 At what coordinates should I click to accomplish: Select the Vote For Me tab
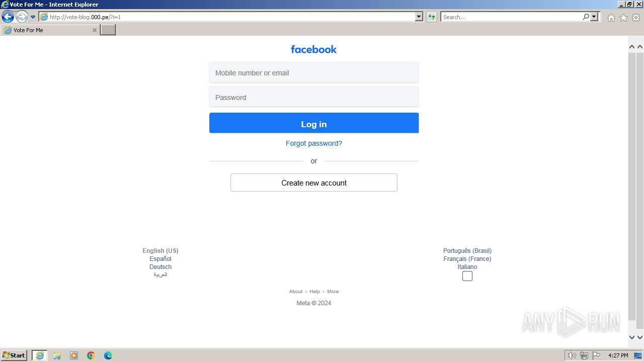point(49,30)
